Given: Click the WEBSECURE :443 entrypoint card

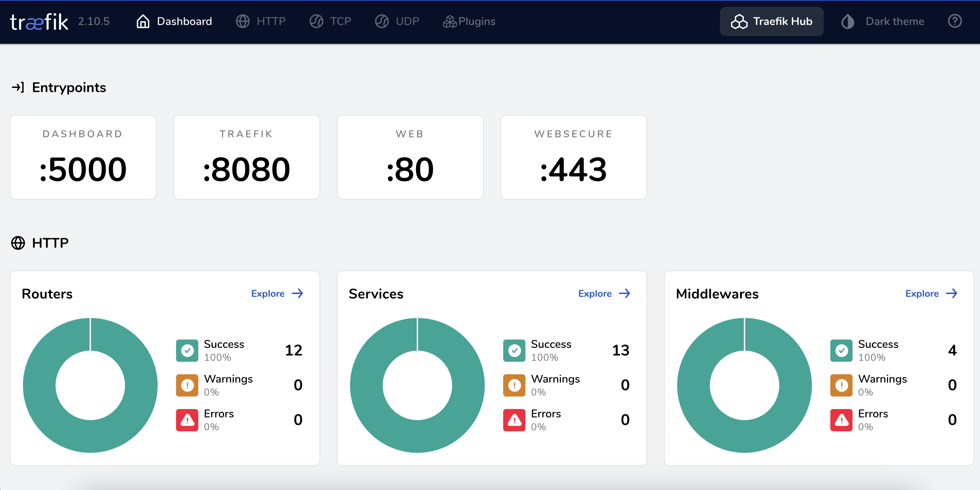Looking at the screenshot, I should pos(573,157).
